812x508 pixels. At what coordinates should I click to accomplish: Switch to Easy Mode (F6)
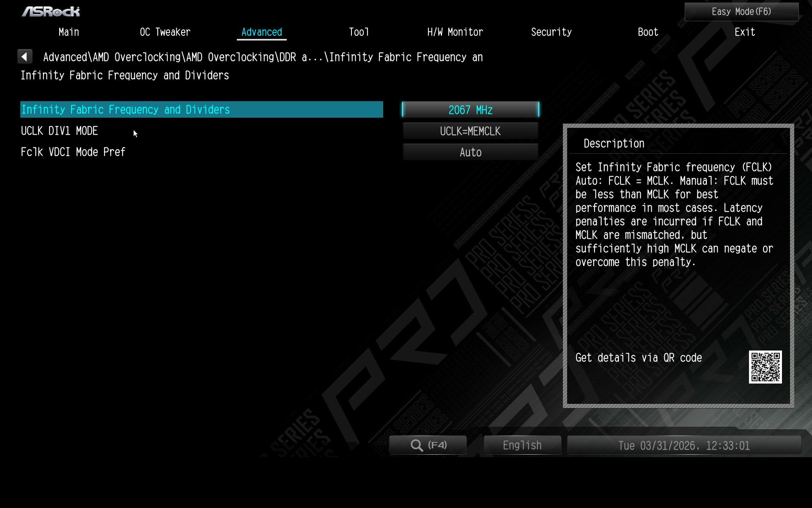(x=741, y=12)
